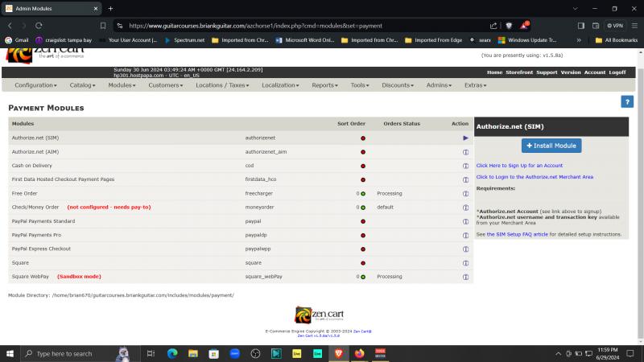644x362 pixels.
Task: Click red status dot for Square
Action: pos(363,263)
